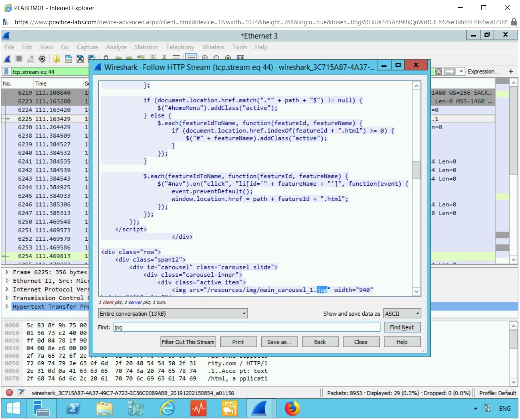Open the Tools menu

pyautogui.click(x=240, y=47)
